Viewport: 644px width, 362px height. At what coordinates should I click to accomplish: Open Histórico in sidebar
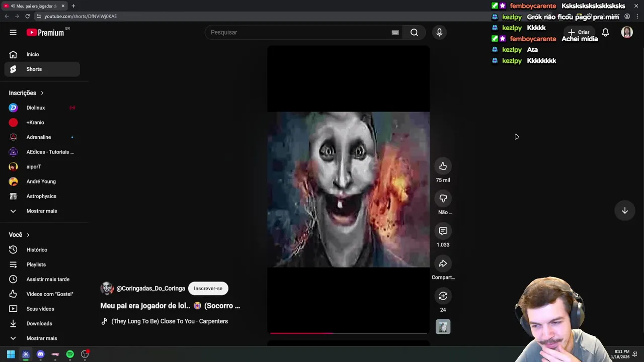click(42, 250)
